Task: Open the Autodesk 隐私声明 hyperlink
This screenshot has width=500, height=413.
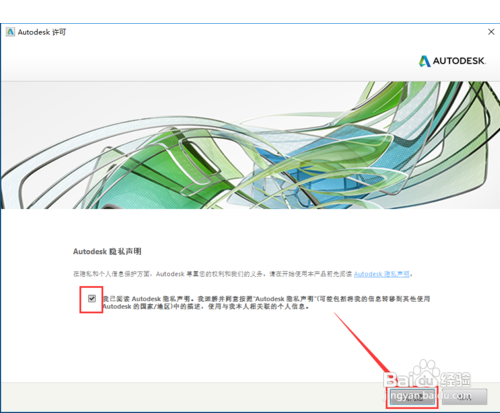Action: pyautogui.click(x=382, y=274)
